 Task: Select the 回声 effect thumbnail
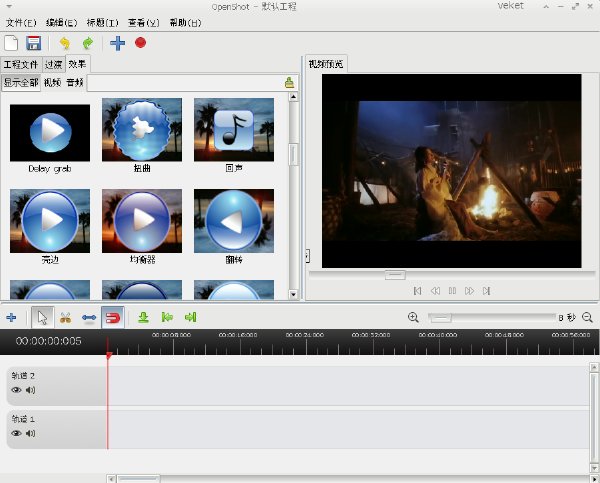(234, 130)
